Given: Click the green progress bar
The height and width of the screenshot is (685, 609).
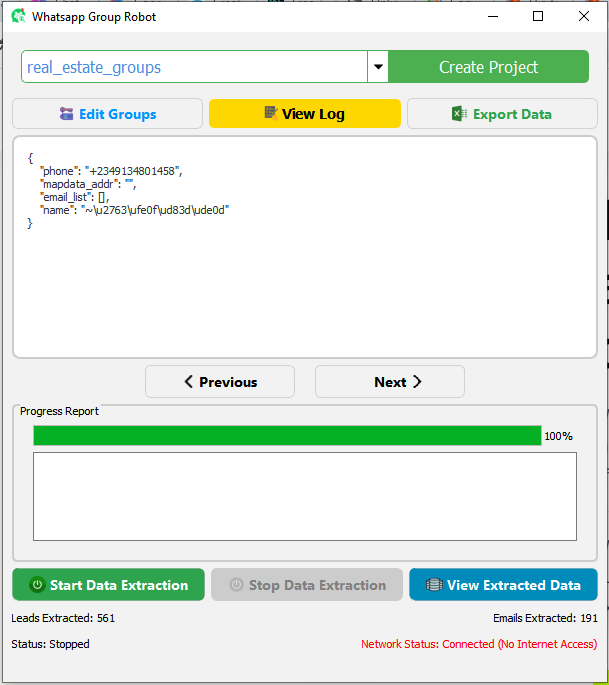Looking at the screenshot, I should [287, 436].
